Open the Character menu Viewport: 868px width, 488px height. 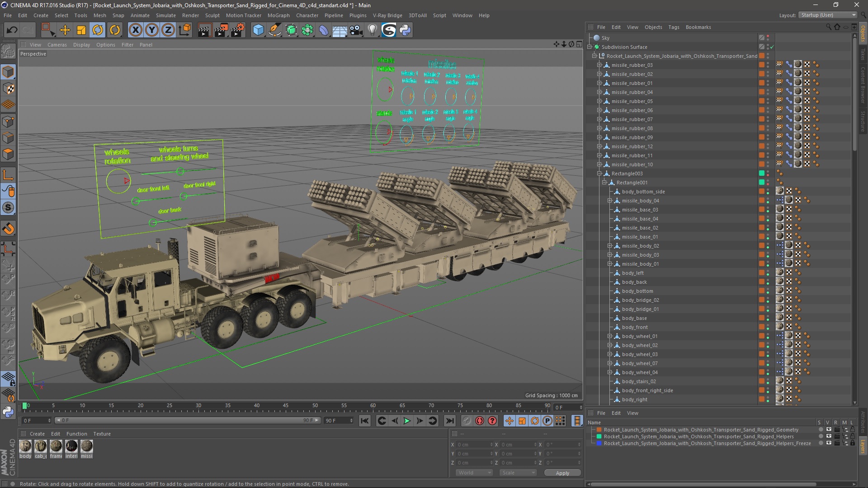tap(307, 15)
